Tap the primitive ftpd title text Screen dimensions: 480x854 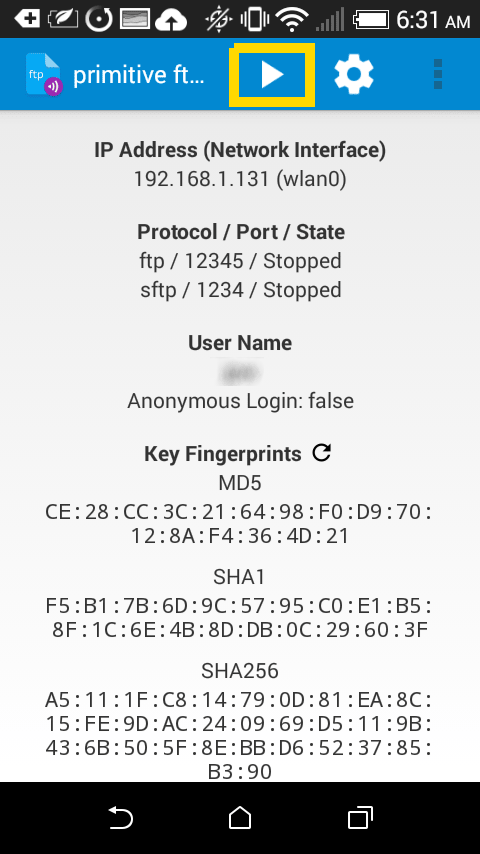tap(138, 75)
